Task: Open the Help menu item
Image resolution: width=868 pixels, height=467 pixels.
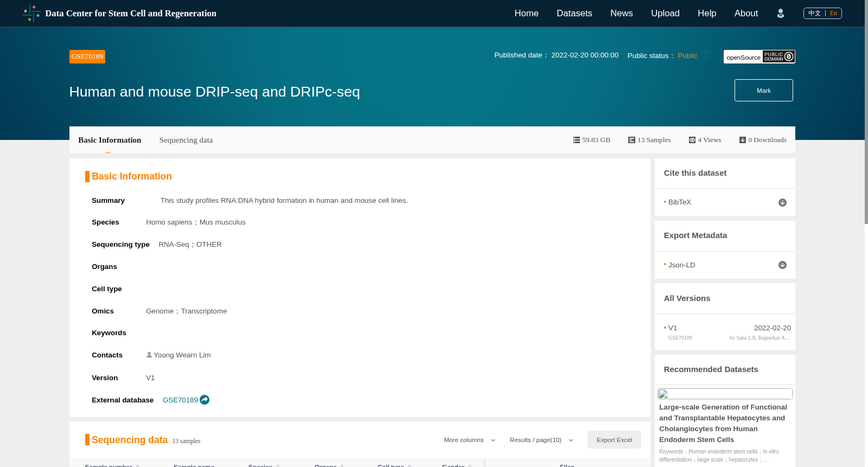Action: [707, 14]
